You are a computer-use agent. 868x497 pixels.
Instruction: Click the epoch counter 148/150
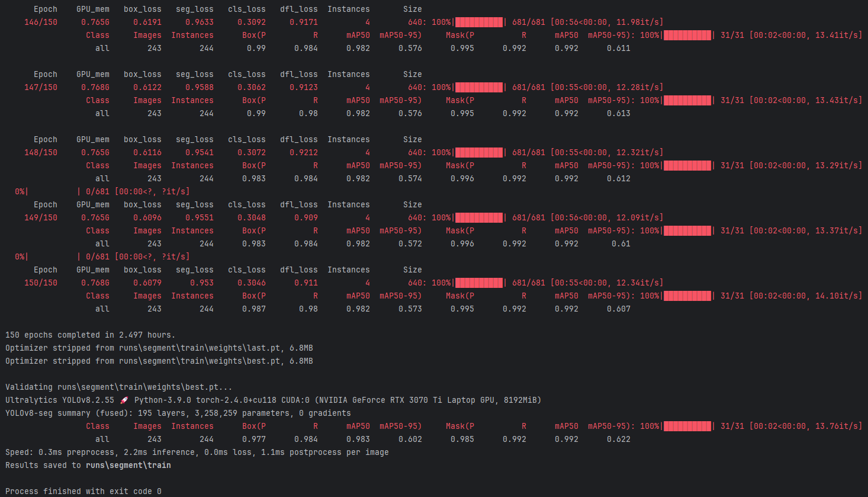pyautogui.click(x=41, y=152)
